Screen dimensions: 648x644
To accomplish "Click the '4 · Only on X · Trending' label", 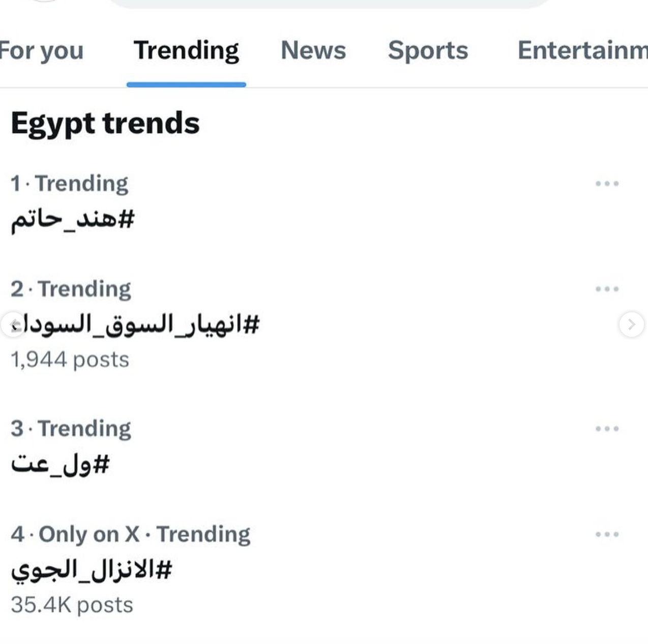I will (x=131, y=534).
